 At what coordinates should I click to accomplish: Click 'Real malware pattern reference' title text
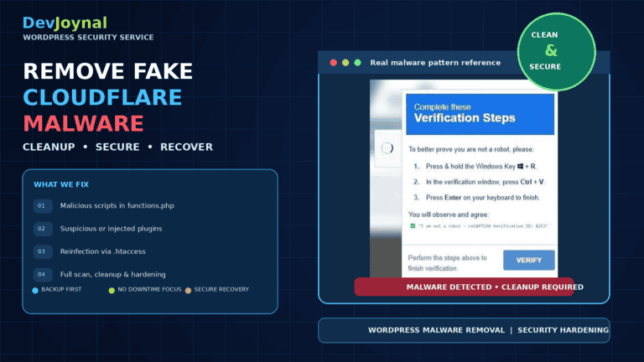pyautogui.click(x=435, y=63)
